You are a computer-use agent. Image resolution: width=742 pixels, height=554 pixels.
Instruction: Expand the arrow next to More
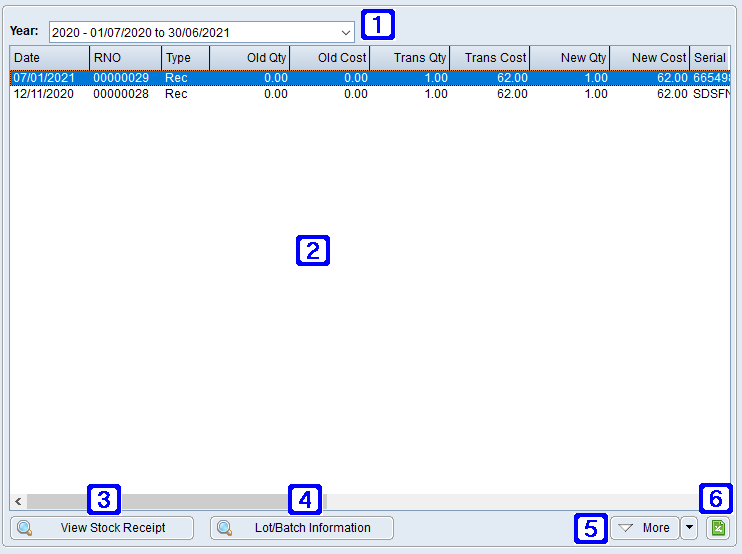click(x=689, y=528)
